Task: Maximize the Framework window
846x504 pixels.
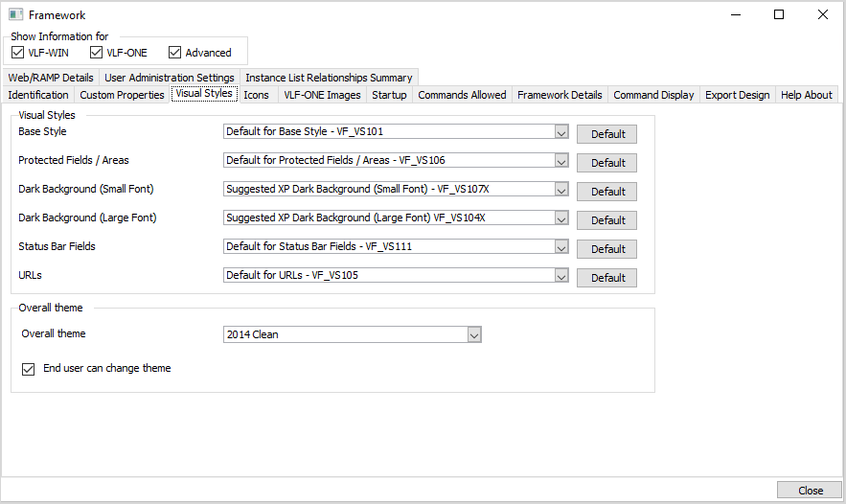Action: pyautogui.click(x=779, y=14)
